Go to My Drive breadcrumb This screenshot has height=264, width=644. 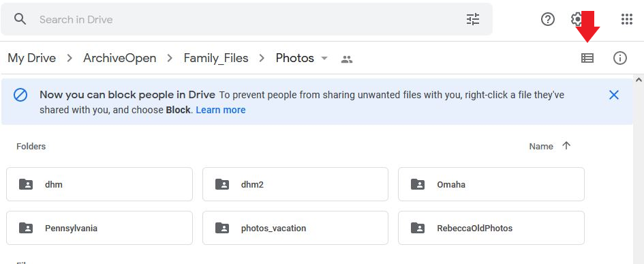pyautogui.click(x=31, y=59)
